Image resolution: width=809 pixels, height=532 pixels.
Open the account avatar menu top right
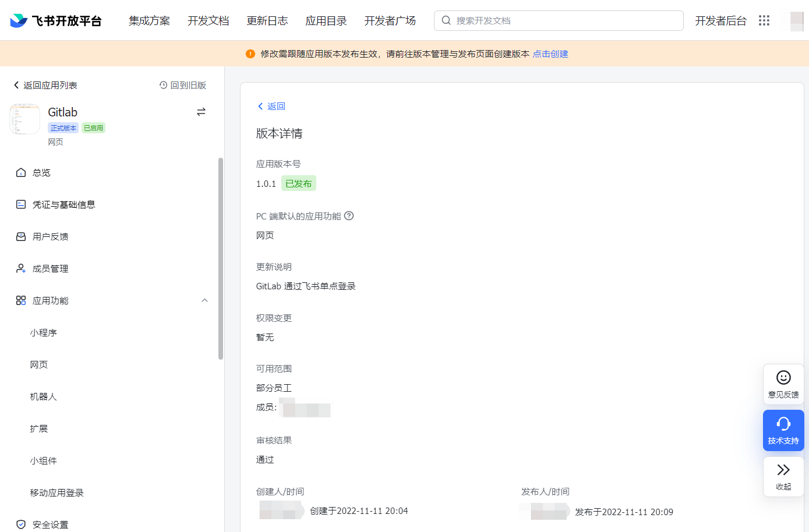point(796,20)
